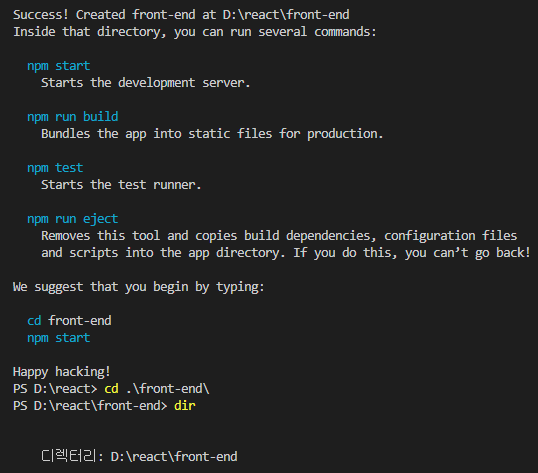538x473 pixels.
Task: Click 'Starts the test runner.' description
Action: 121,185
